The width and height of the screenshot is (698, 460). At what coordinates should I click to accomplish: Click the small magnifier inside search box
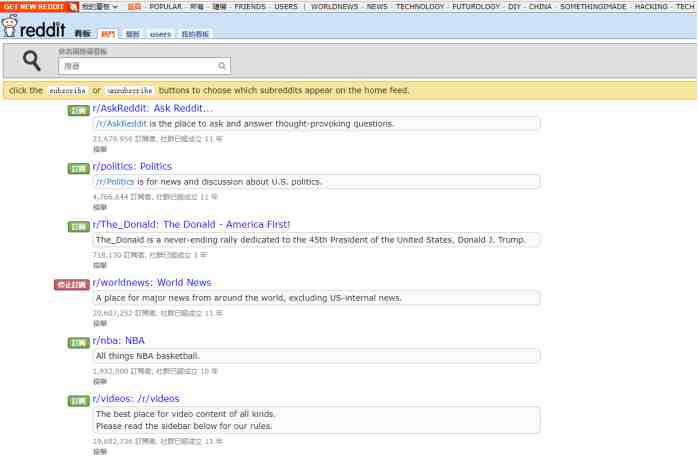[221, 66]
